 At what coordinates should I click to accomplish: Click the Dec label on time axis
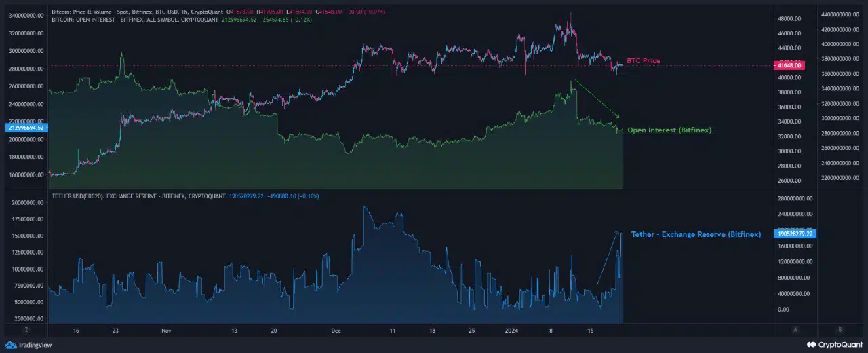335,330
